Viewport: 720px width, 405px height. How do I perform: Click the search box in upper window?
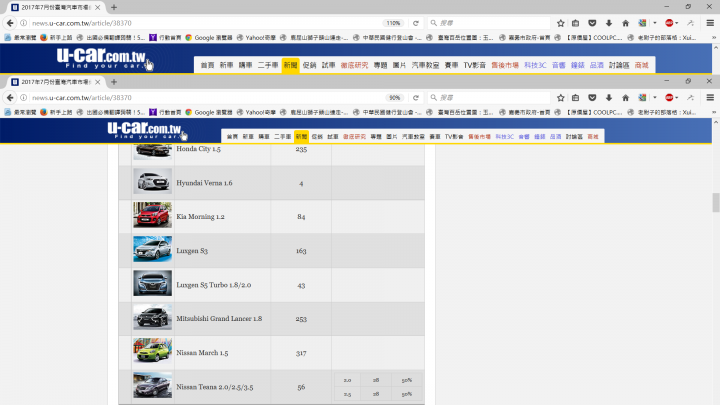coord(489,23)
